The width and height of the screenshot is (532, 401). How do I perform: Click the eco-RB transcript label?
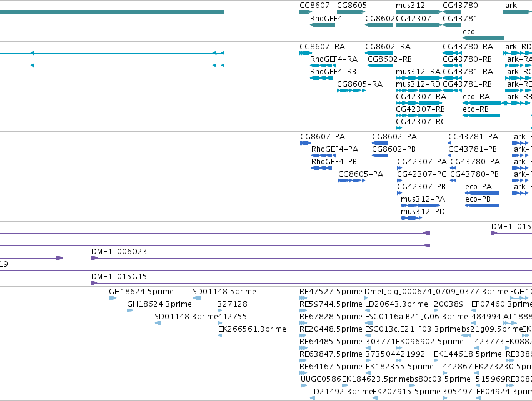coord(476,109)
